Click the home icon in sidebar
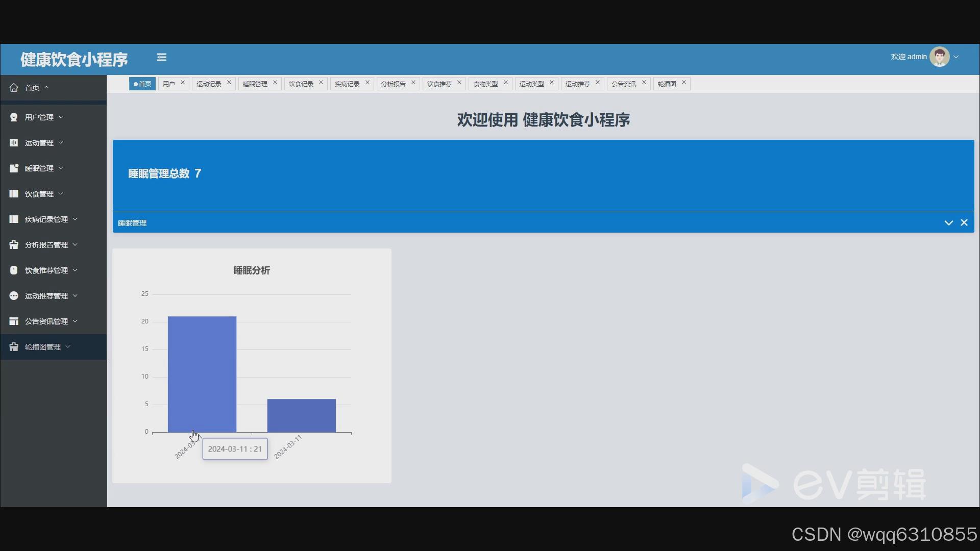Viewport: 980px width, 551px height. [14, 88]
